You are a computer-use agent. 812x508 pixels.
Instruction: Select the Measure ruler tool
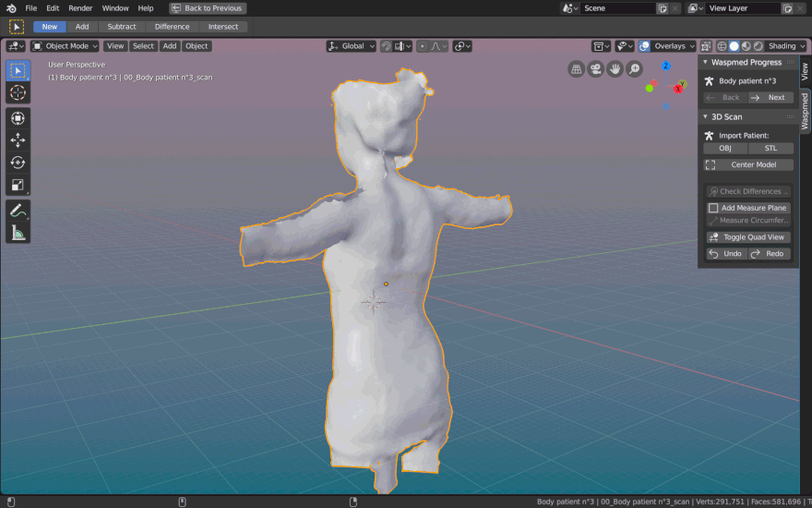click(18, 233)
